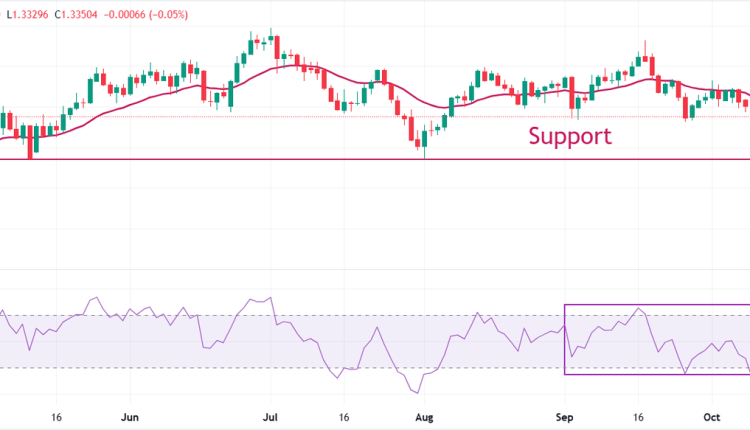Click the "Sep" date label

[564, 415]
